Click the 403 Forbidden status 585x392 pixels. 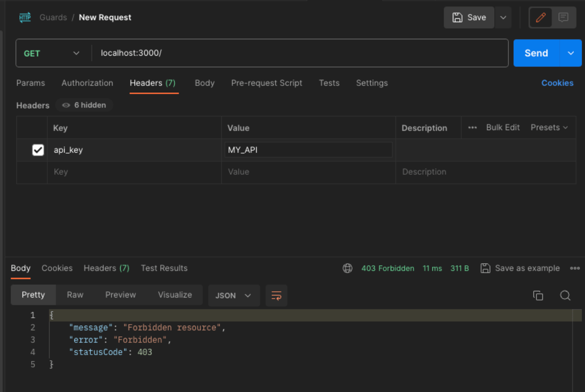point(388,268)
